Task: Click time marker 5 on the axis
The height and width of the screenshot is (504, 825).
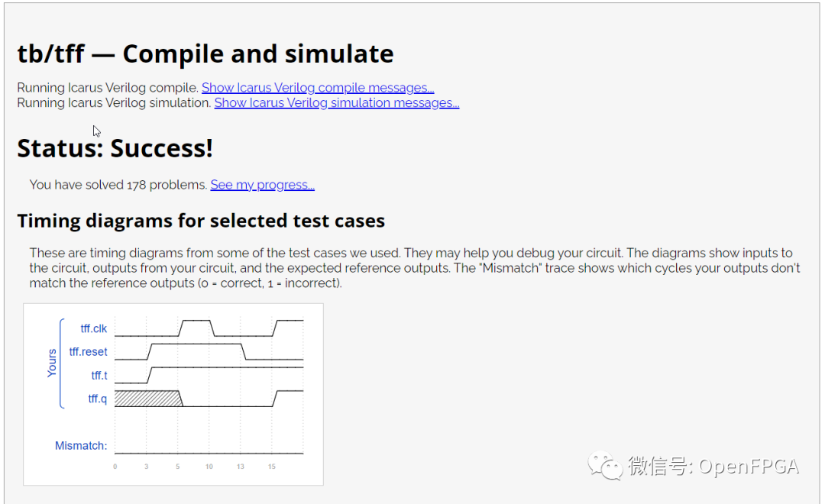Action: coord(178,466)
